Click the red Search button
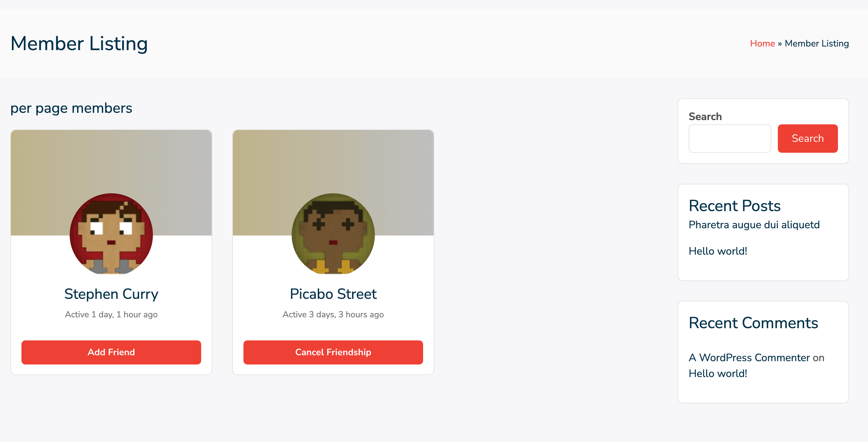 click(807, 138)
